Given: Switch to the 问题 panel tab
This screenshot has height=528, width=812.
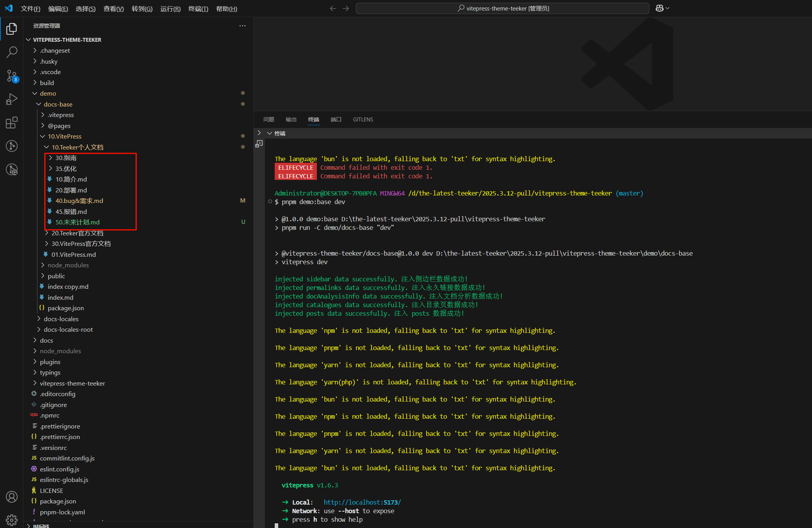Looking at the screenshot, I should (269, 119).
